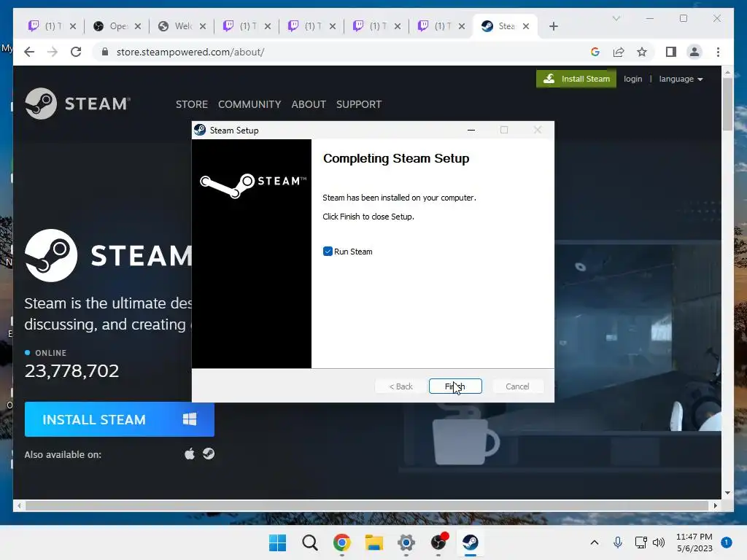Click Steam icon in taskbar
747x560 pixels.
pyautogui.click(x=471, y=542)
